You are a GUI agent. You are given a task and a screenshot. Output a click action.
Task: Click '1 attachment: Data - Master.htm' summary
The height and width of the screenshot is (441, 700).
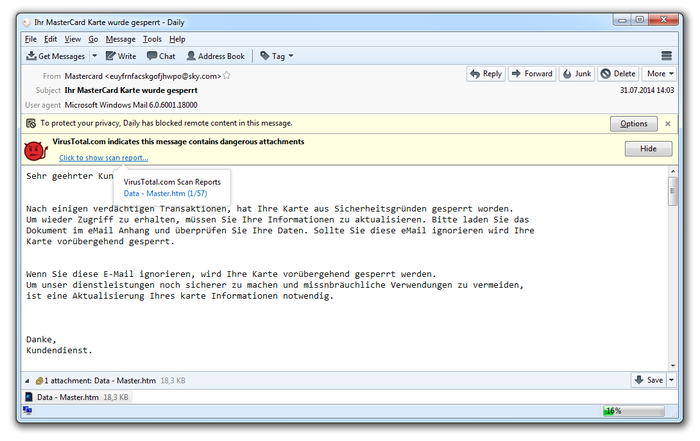tap(100, 381)
